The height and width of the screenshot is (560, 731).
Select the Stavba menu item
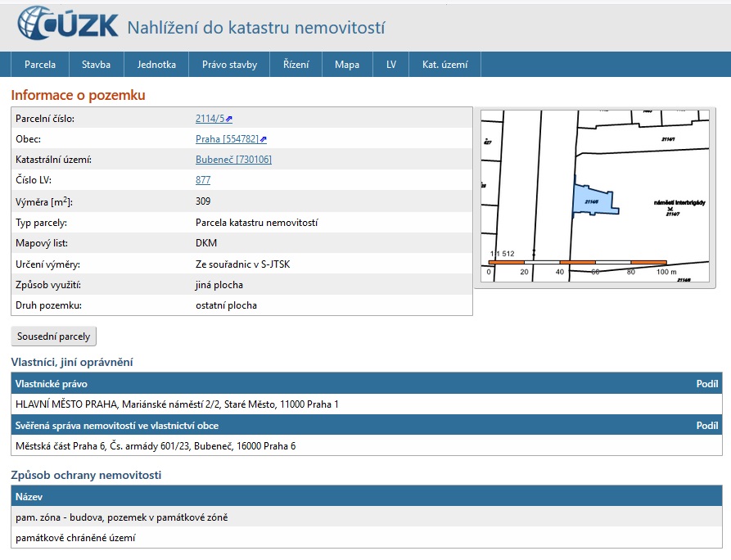[x=96, y=65]
